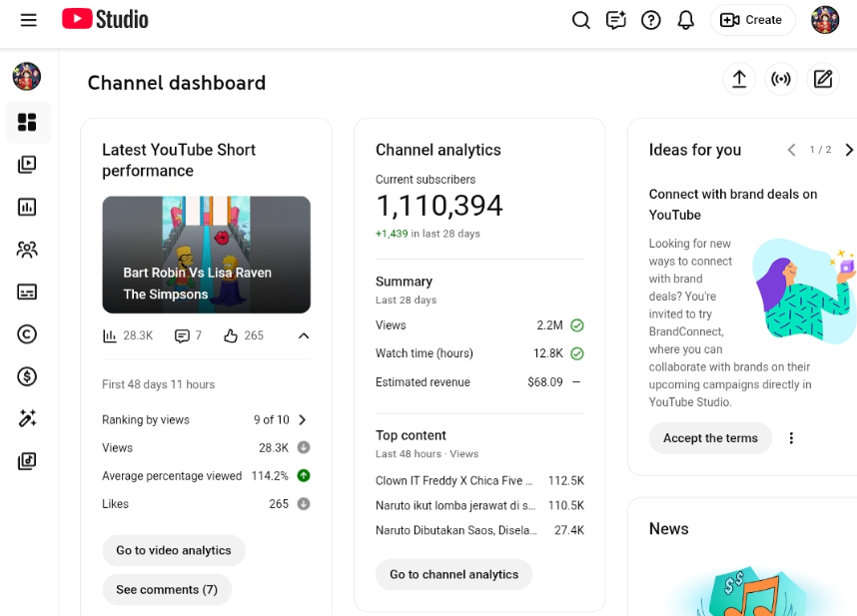Open the hamburger navigation menu
The image size is (857, 616).
tap(28, 20)
